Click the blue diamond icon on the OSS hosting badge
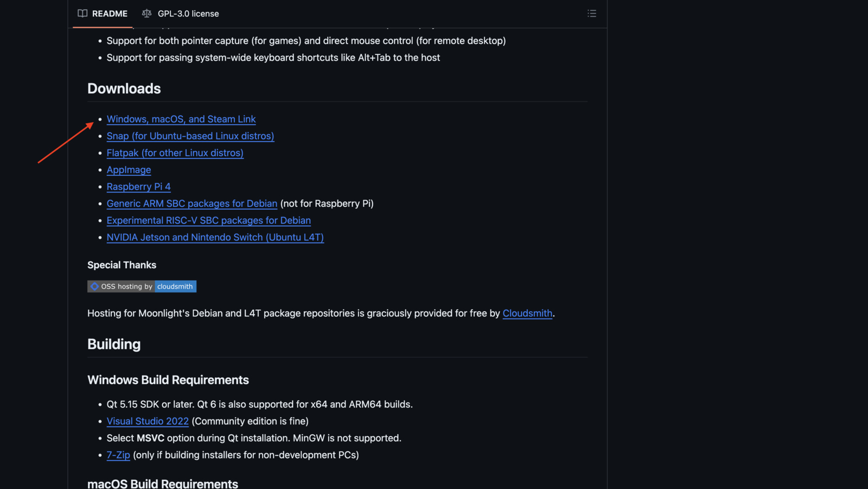 pyautogui.click(x=94, y=286)
